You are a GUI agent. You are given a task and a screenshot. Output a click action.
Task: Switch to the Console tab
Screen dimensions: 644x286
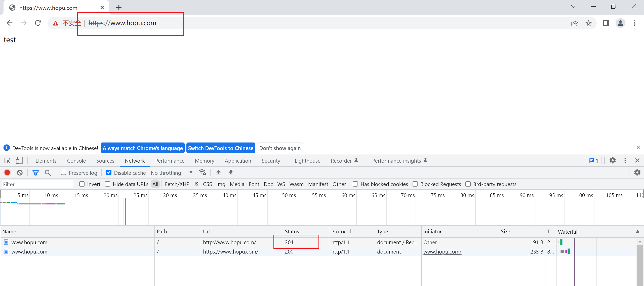[x=76, y=161]
